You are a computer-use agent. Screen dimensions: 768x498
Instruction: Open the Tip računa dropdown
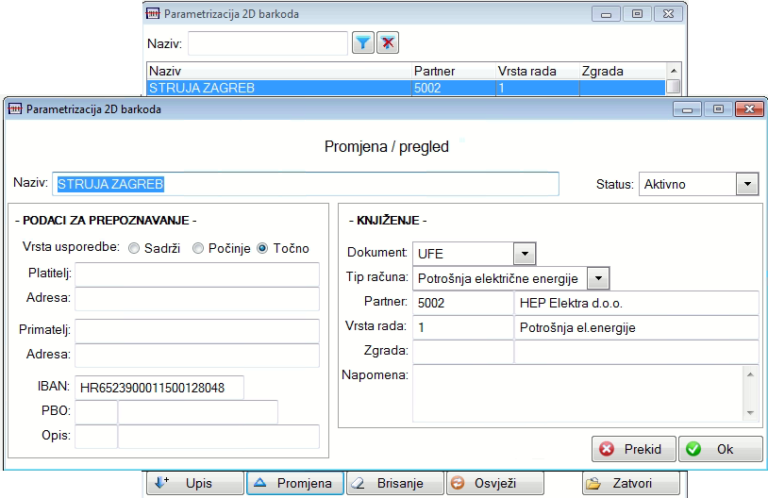pyautogui.click(x=598, y=279)
